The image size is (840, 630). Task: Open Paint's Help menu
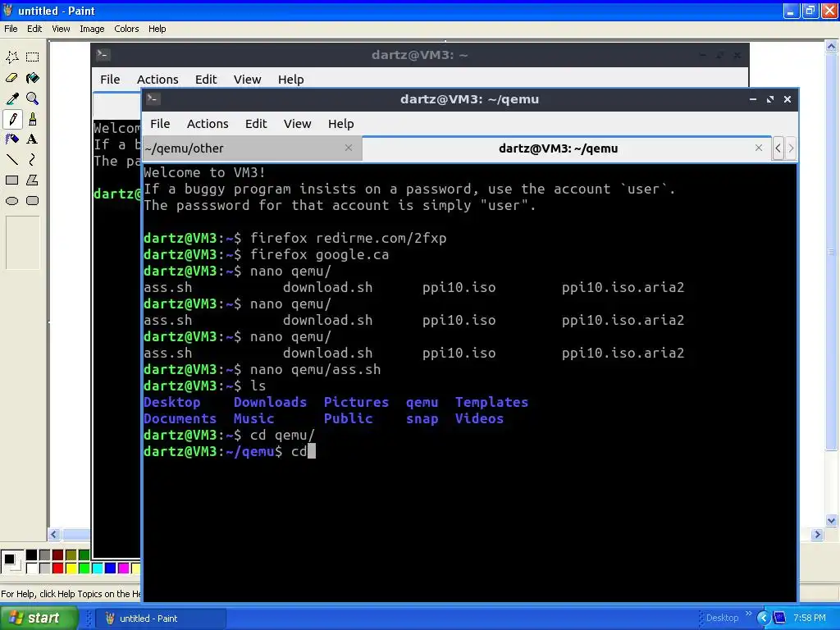pos(157,29)
